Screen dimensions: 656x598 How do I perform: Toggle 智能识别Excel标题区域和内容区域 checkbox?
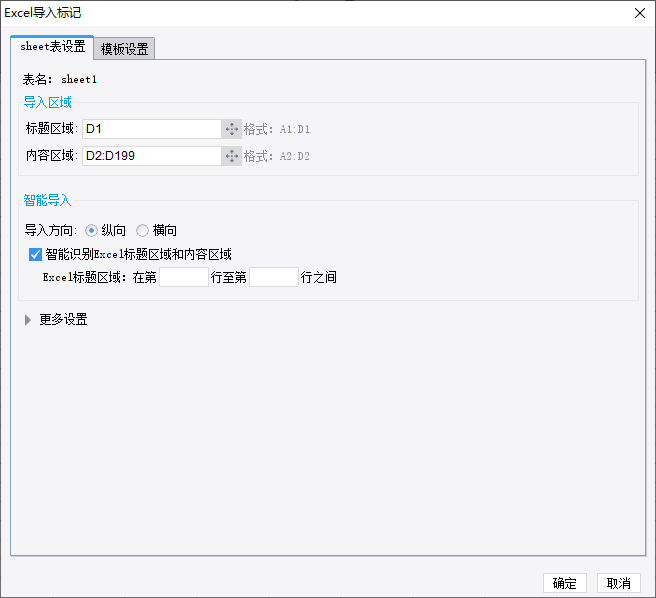coord(35,254)
